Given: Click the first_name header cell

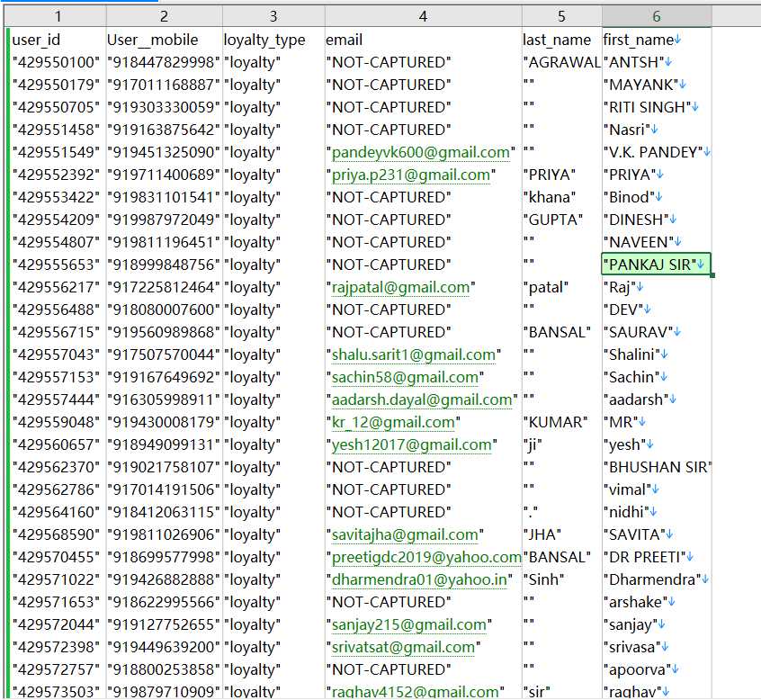Looking at the screenshot, I should (657, 40).
